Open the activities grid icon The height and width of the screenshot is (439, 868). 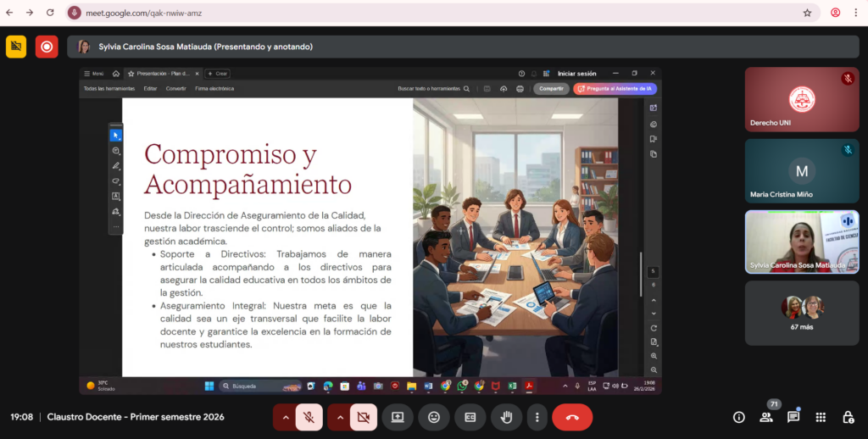(821, 417)
